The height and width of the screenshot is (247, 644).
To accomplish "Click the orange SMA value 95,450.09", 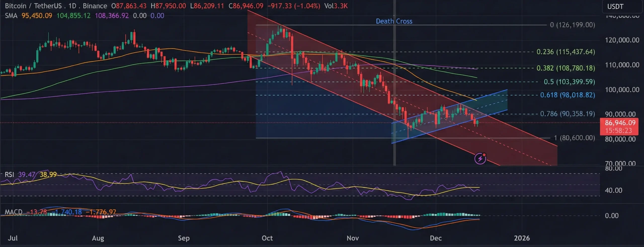I will [x=37, y=16].
